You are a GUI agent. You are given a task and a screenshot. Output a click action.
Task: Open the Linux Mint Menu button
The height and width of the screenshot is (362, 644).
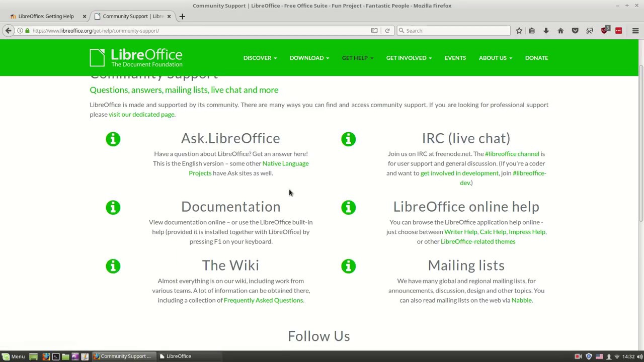[14, 356]
